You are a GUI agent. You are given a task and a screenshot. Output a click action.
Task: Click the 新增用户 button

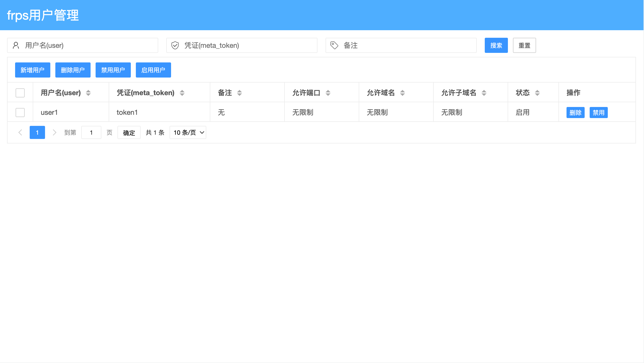point(33,70)
